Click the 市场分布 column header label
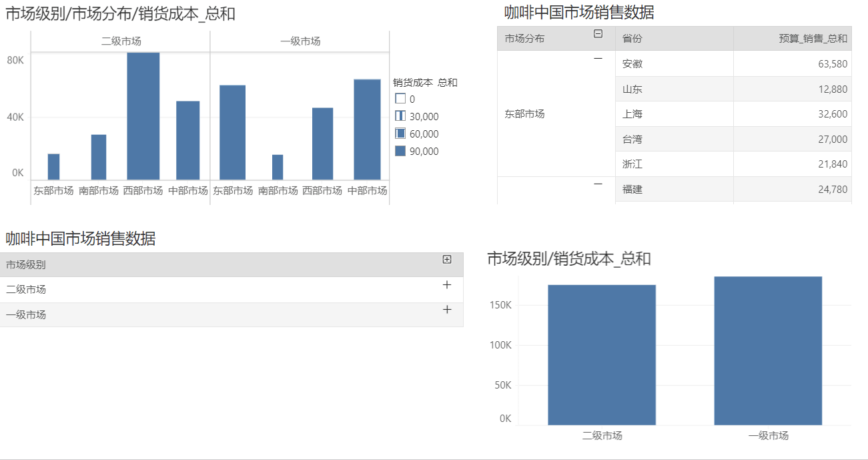 pos(524,39)
